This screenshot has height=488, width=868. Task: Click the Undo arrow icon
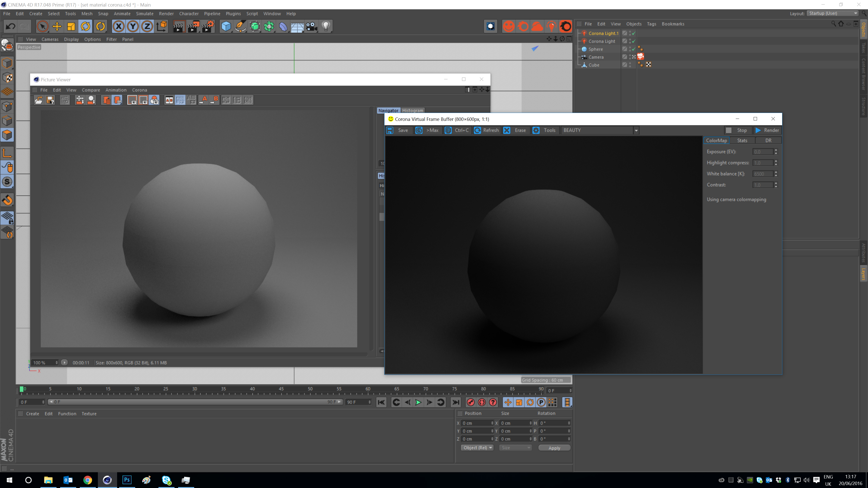[x=10, y=26]
